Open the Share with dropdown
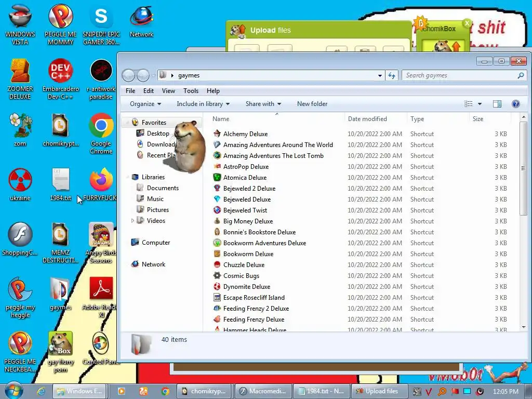Screen dimensions: 532x399 pyautogui.click(x=263, y=104)
